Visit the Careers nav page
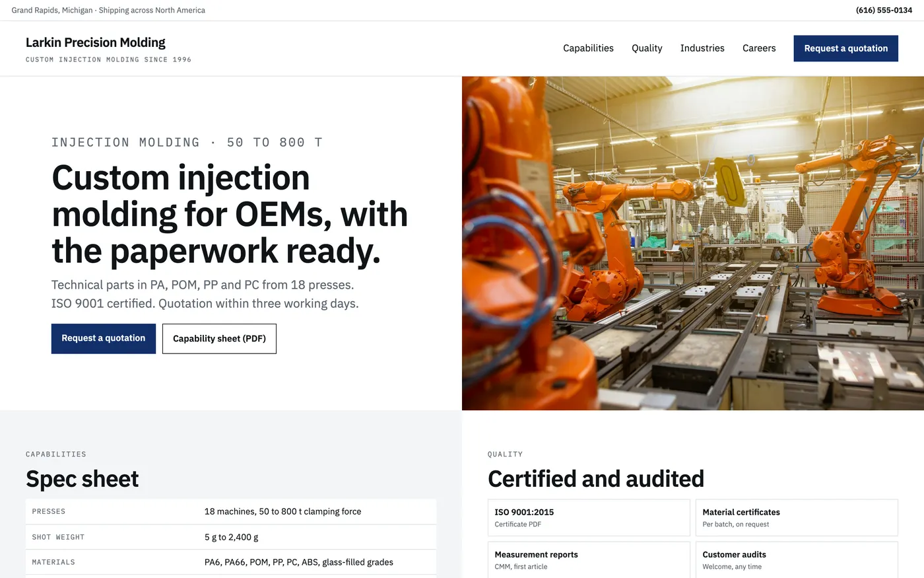The width and height of the screenshot is (924, 578). click(759, 48)
